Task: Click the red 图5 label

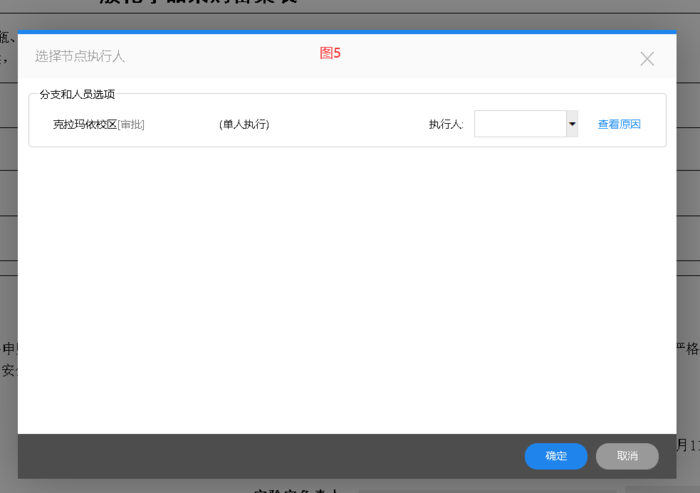Action: pos(330,53)
